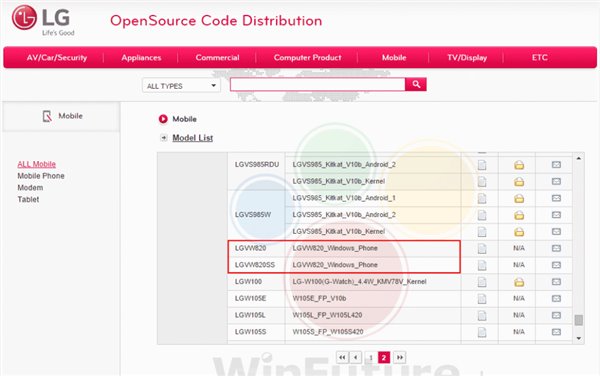Select the Mobile tab in left sidebar
This screenshot has height=376, width=600.
(62, 116)
